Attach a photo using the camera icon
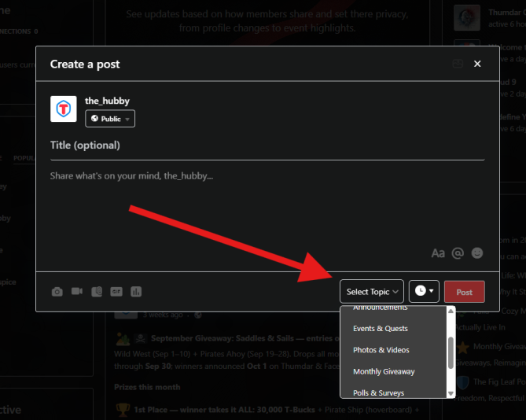Screen dimensions: 526x420 click(x=57, y=292)
